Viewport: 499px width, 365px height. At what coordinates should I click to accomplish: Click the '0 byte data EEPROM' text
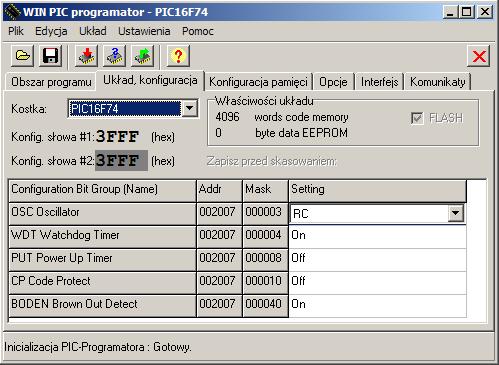(x=282, y=133)
